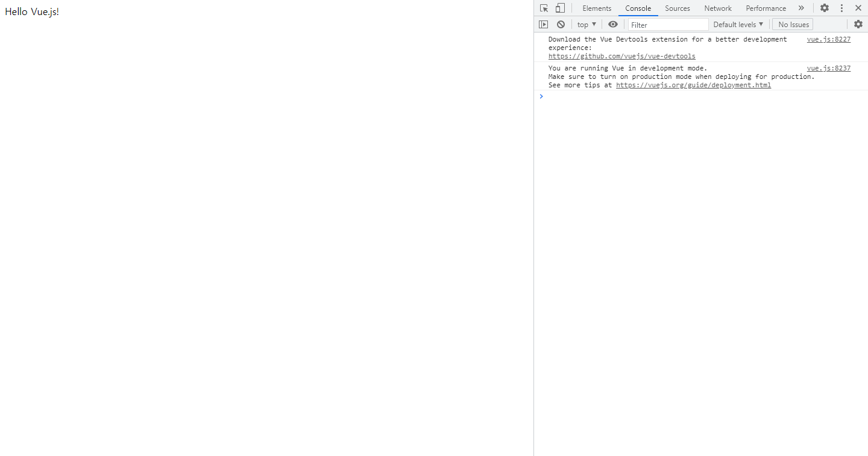Image resolution: width=868 pixels, height=456 pixels.
Task: Close the DevTools panel
Action: (x=858, y=8)
